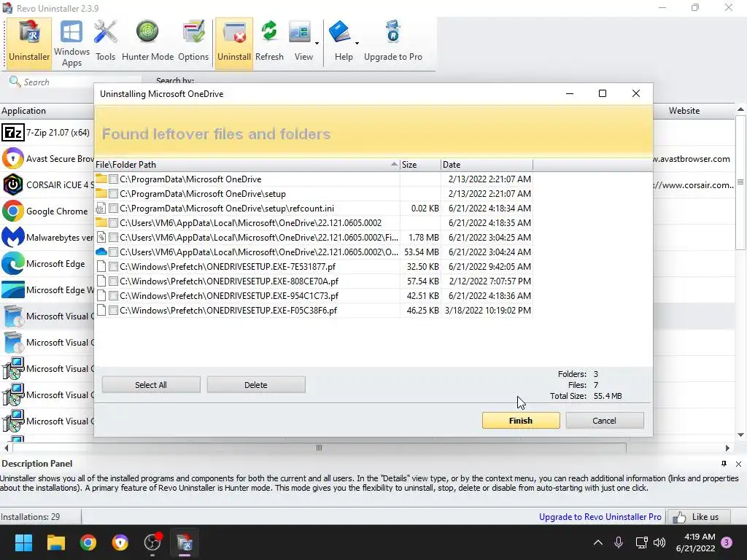Sort by File\Folder Path column
Screen dimensions: 747x560
point(247,165)
